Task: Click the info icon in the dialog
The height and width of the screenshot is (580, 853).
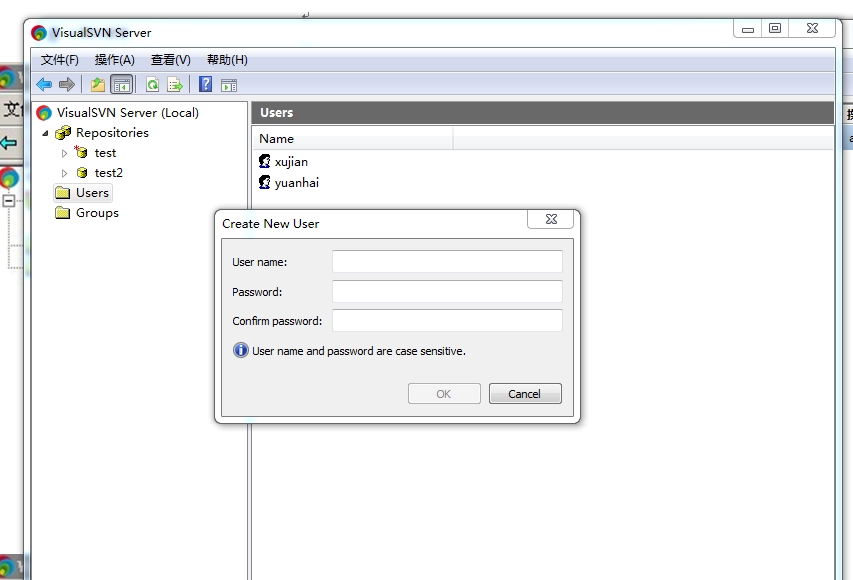Action: pos(240,350)
